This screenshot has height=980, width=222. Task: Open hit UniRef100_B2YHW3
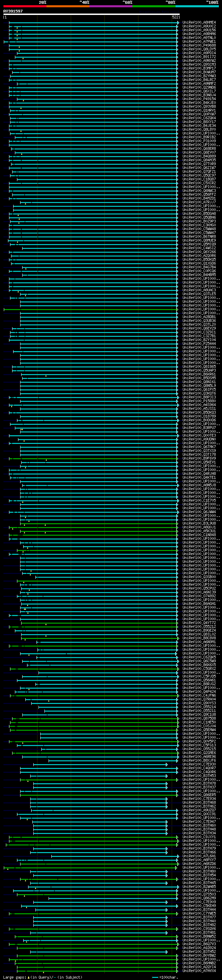pos(199,76)
